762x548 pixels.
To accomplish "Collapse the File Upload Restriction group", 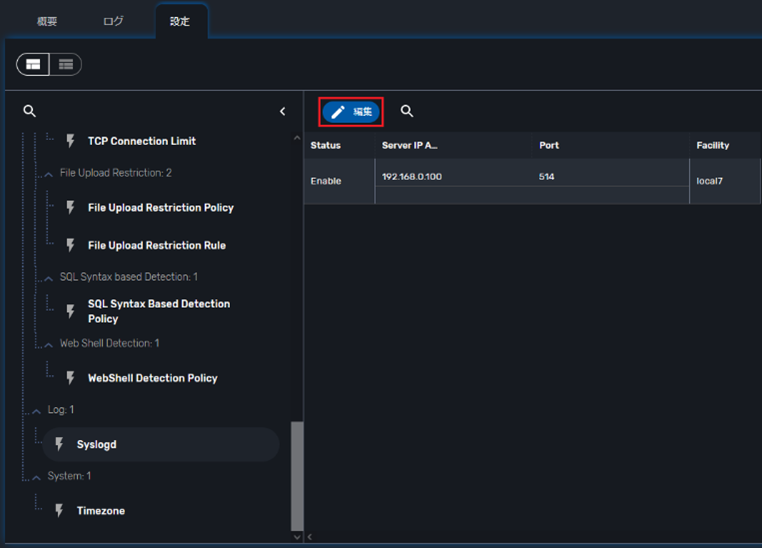I will [x=48, y=174].
